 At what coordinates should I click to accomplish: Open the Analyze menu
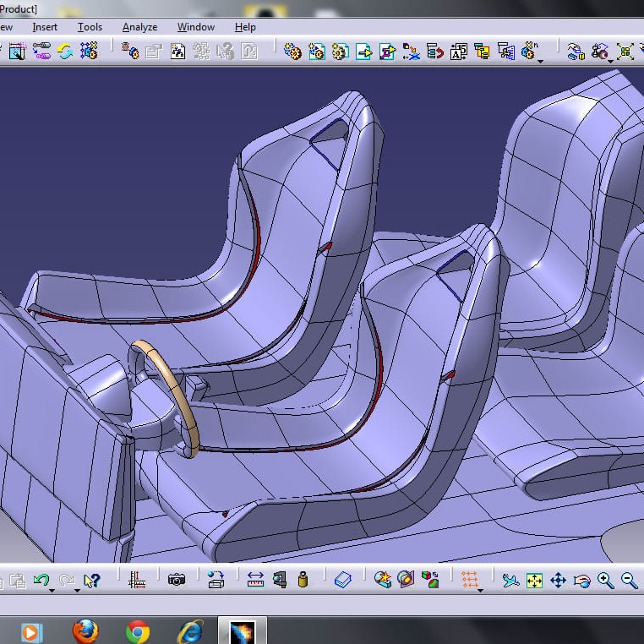point(139,27)
